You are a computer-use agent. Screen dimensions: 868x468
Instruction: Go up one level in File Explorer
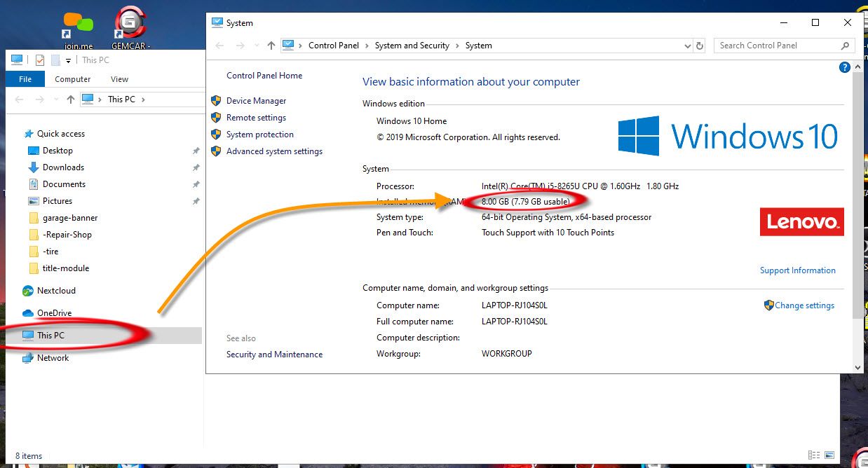[70, 99]
